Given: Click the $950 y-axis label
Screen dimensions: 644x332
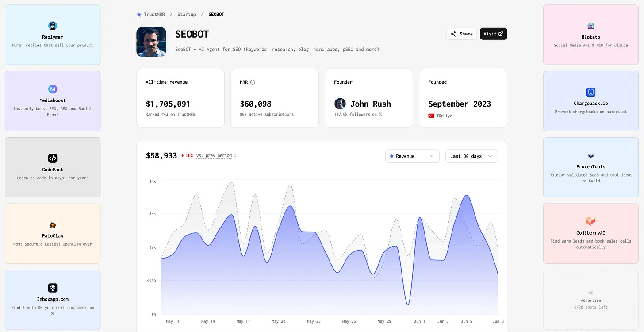Looking at the screenshot, I should click(151, 281).
